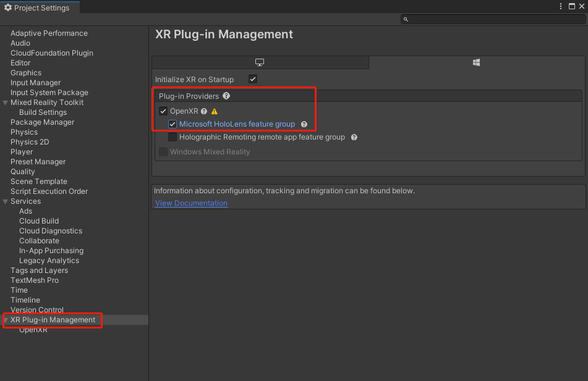Image resolution: width=588 pixels, height=381 pixels.
Task: Collapse the Services tree arrow
Action: (x=5, y=201)
